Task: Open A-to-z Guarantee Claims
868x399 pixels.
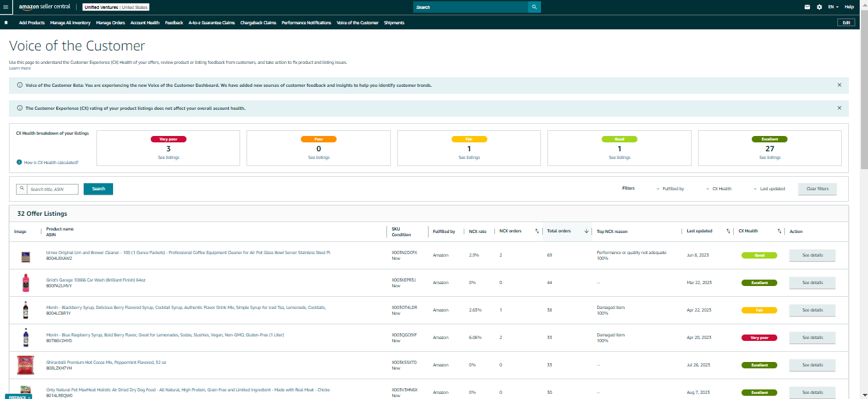Action: point(211,23)
